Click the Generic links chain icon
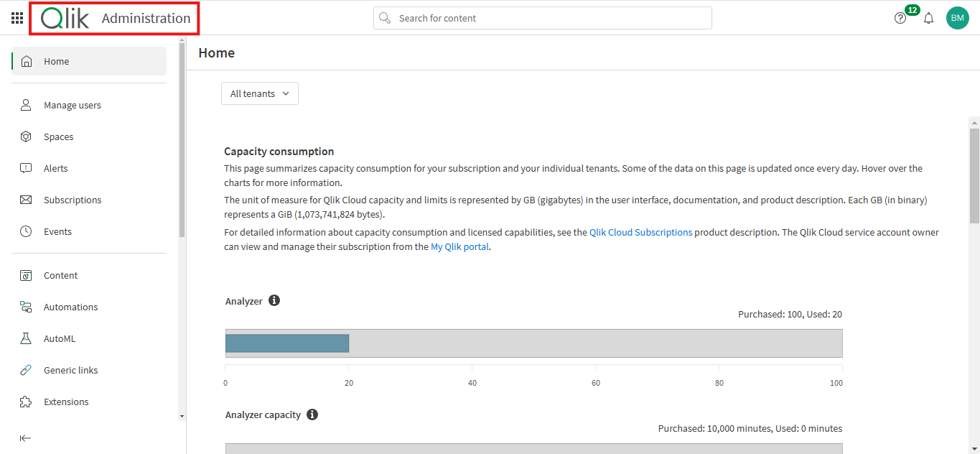The width and height of the screenshot is (980, 454). 27,370
